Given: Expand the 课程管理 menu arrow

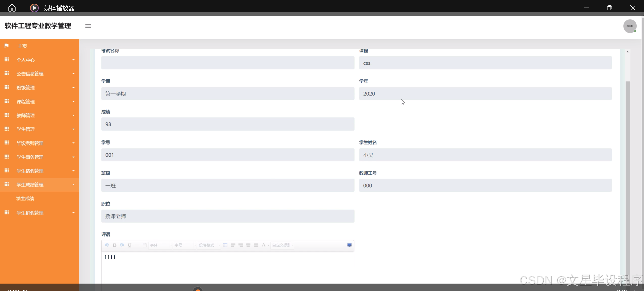Looking at the screenshot, I should point(73,102).
